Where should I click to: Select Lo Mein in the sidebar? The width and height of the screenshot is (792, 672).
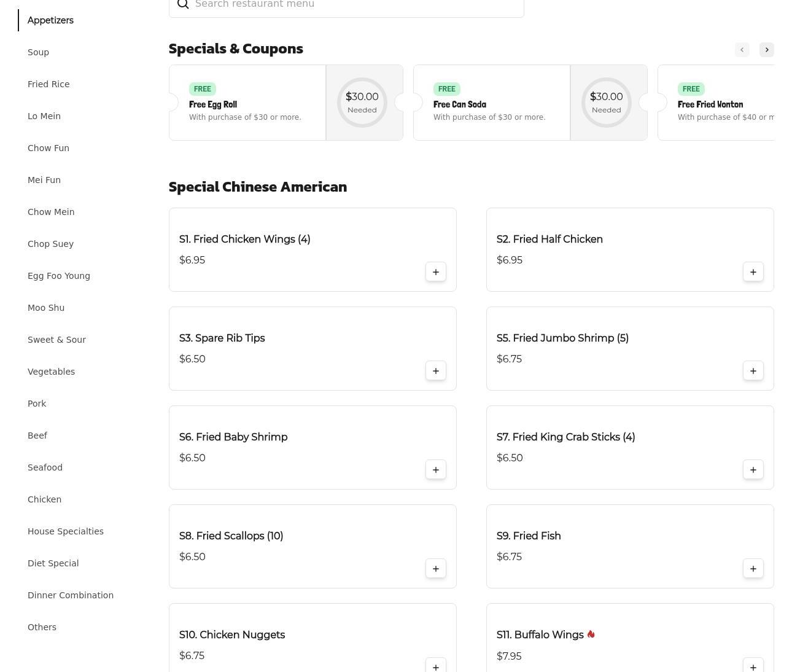coord(44,116)
